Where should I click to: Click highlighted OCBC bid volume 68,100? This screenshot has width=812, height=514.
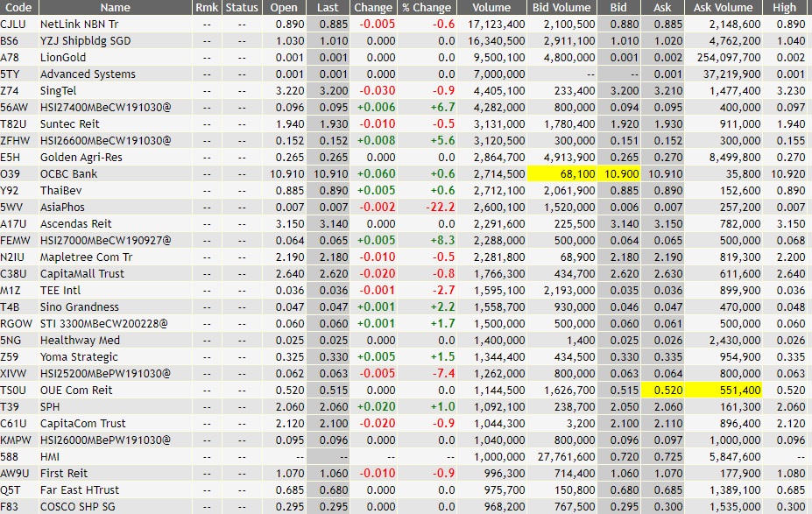point(561,174)
